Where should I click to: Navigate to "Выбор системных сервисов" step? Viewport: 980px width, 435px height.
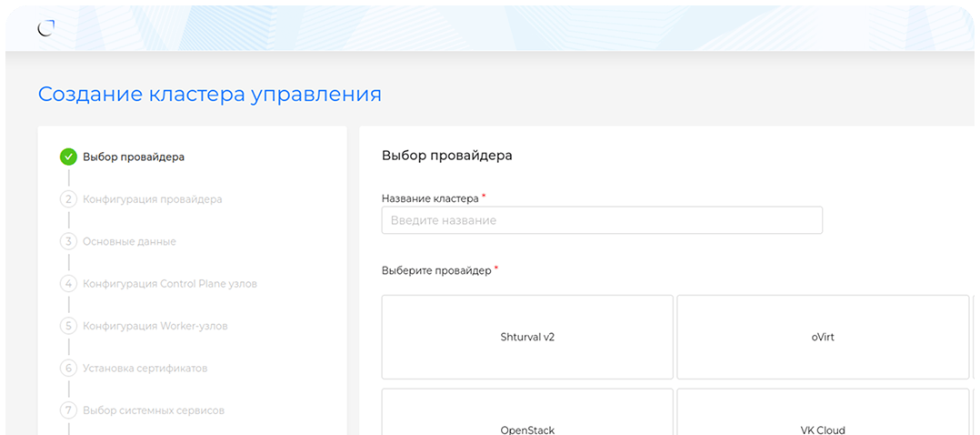pyautogui.click(x=154, y=410)
